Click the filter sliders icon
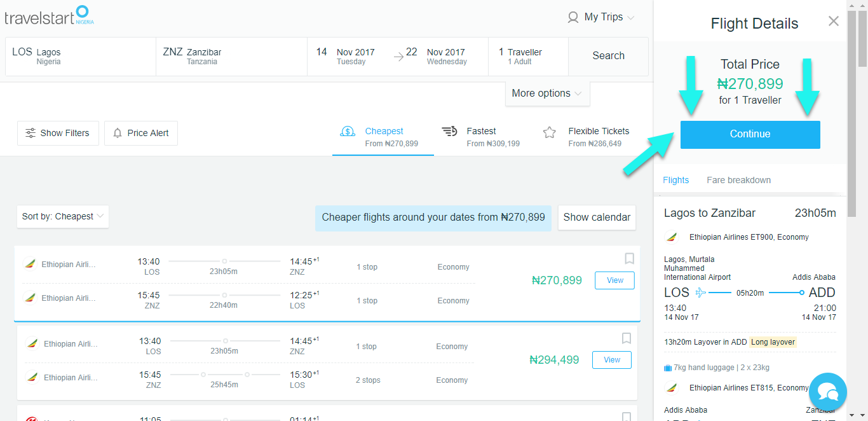 point(31,133)
